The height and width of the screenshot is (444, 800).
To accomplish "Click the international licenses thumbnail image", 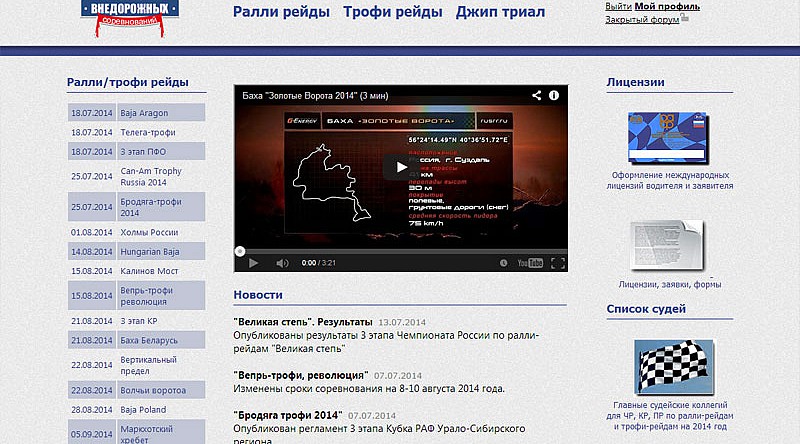I will coord(666,137).
